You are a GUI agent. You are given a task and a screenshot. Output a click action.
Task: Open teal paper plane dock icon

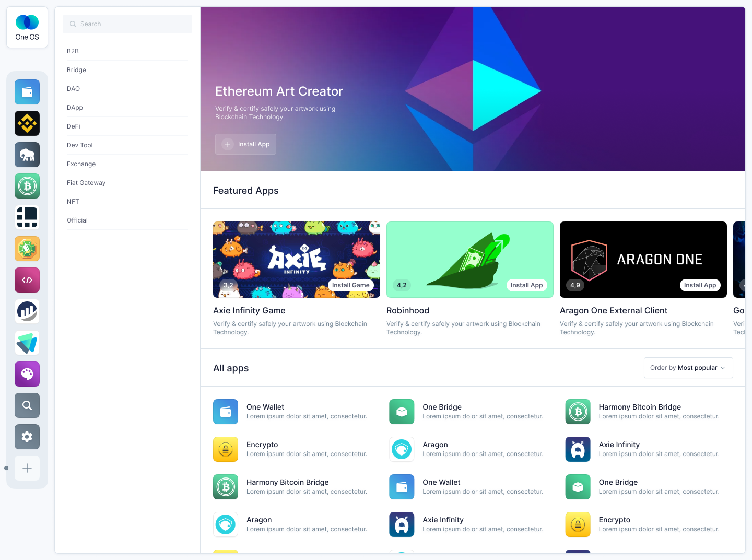tap(27, 343)
